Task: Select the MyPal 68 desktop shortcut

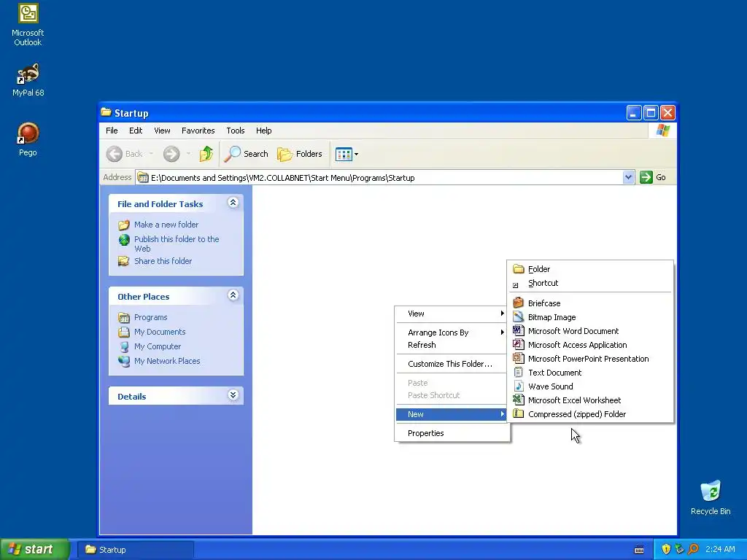Action: 28,80
